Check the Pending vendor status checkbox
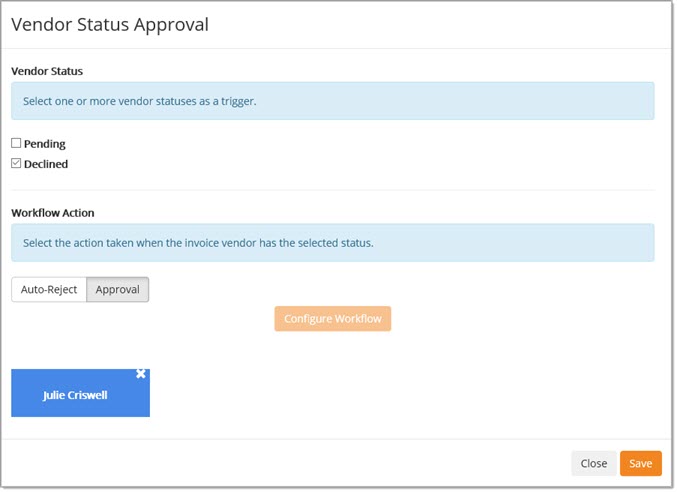 pos(16,143)
